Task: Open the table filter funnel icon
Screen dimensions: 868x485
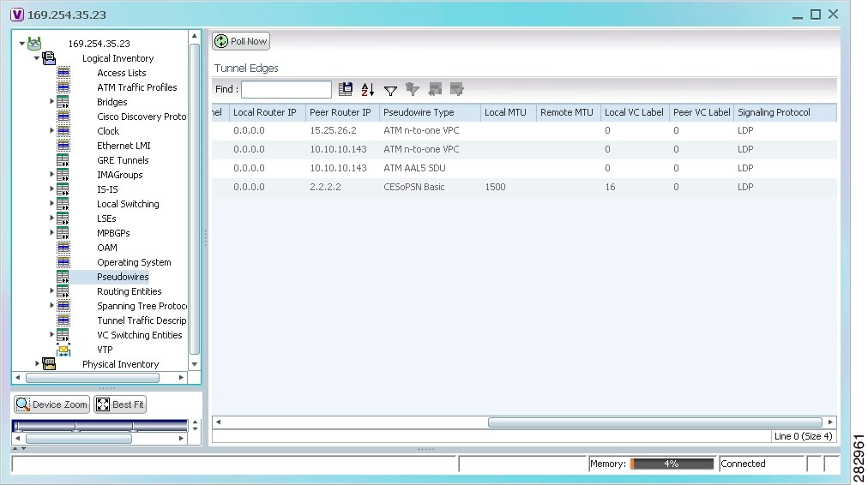Action: [390, 90]
